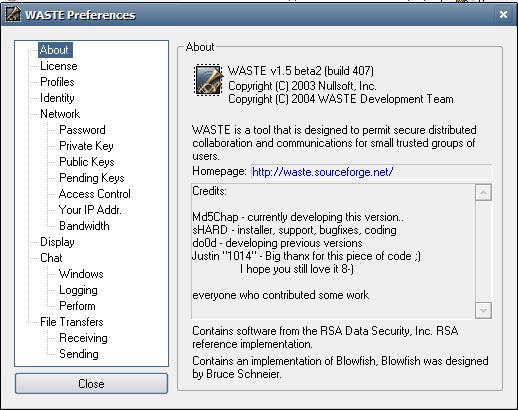Click the WASTE title bar application icon
This screenshot has height=410, width=518.
13,14
